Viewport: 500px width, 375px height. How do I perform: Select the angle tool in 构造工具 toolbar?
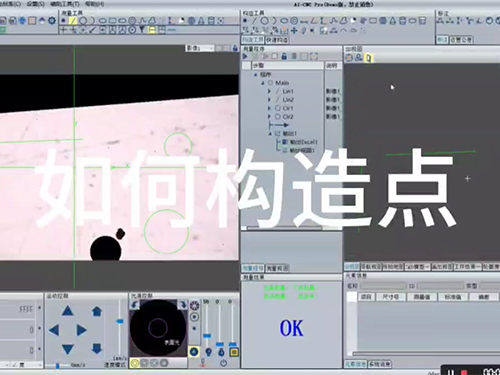314,21
